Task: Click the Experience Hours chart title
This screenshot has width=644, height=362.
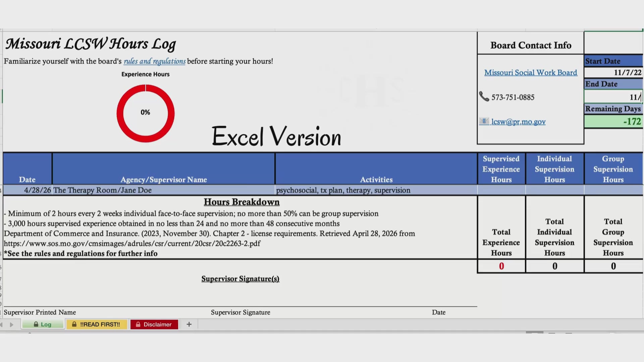Action: (x=145, y=74)
